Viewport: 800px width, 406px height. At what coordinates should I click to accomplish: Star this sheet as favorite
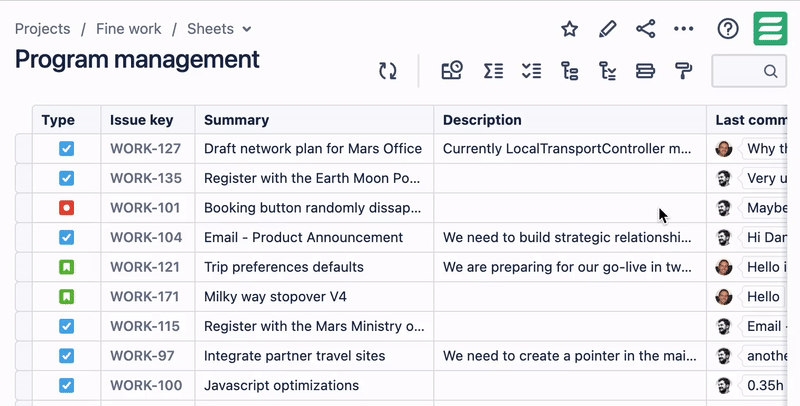click(x=569, y=29)
